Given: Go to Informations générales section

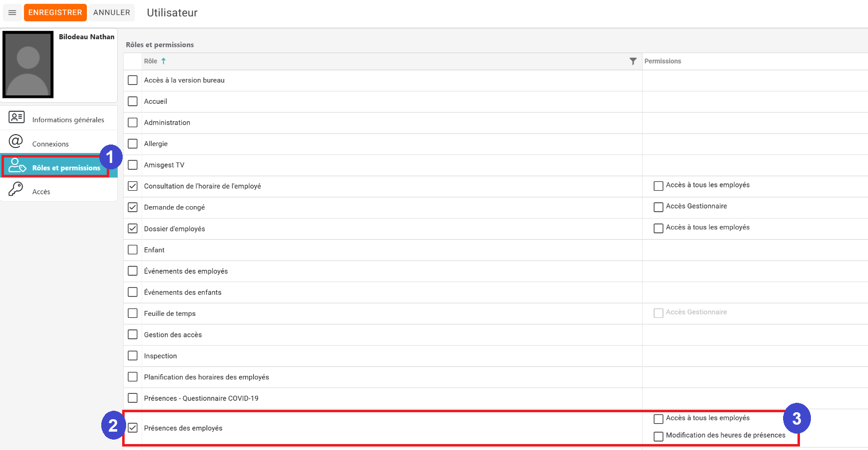Looking at the screenshot, I should point(68,120).
